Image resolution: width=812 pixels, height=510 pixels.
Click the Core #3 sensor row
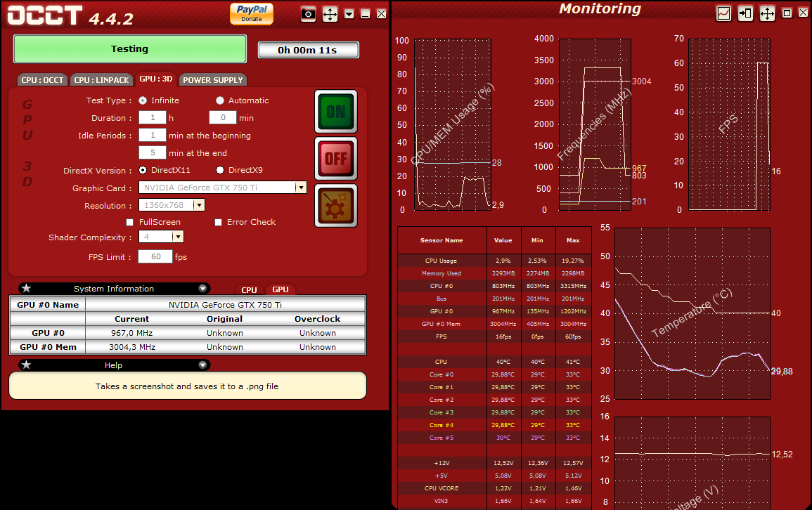pyautogui.click(x=494, y=412)
